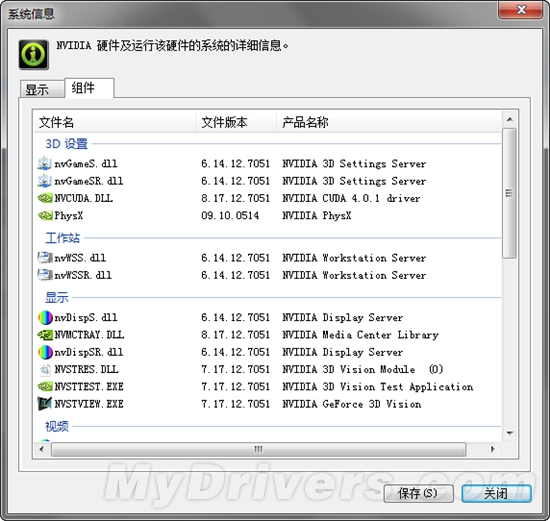550x521 pixels.
Task: Select the NVSTTEST.EXE file name
Action: [89, 387]
